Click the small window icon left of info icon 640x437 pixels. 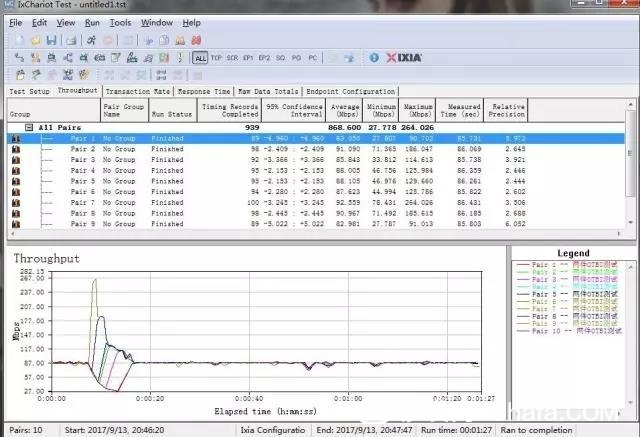point(349,58)
